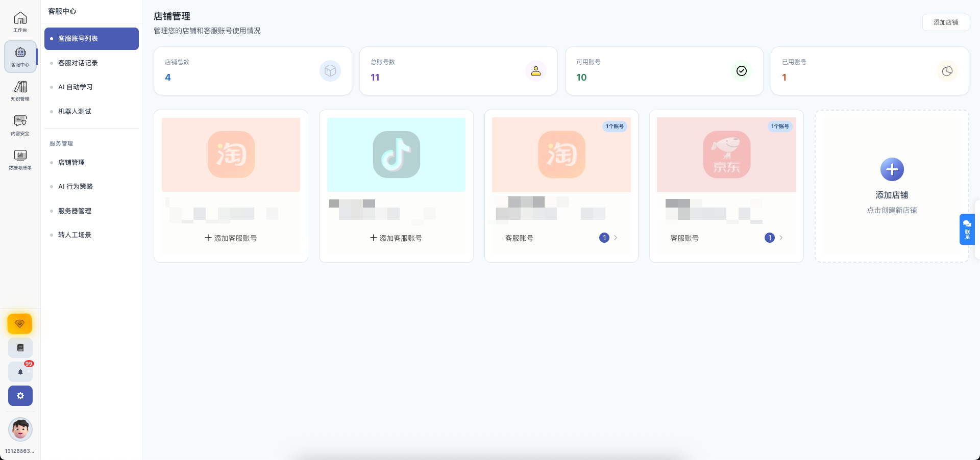The width and height of the screenshot is (980, 460).
Task: Expand 客服账号 on the Taobao store card
Action: pos(561,238)
